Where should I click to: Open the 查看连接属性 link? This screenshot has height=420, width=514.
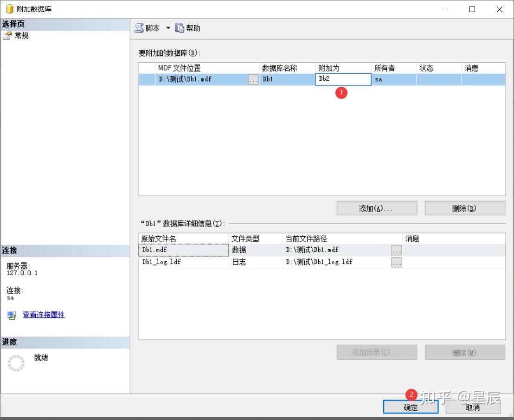click(43, 315)
